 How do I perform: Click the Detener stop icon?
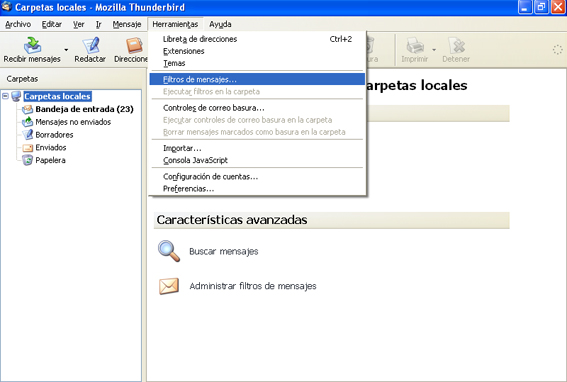pos(456,45)
